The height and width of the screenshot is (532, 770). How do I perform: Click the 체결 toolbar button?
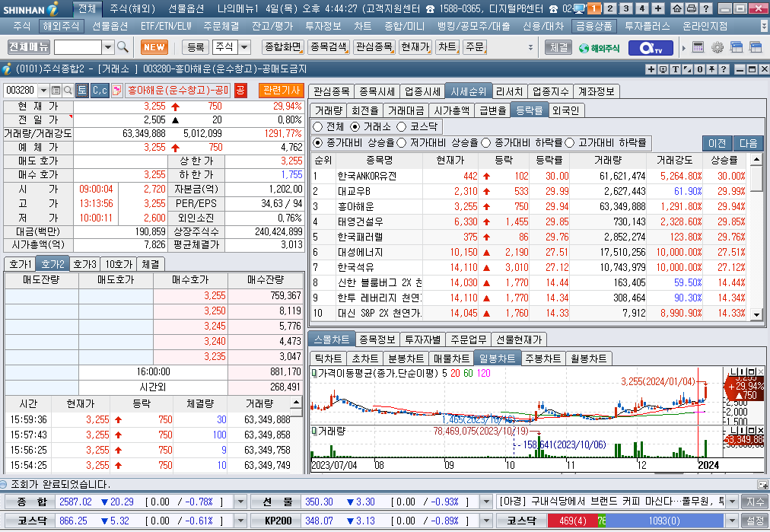pyautogui.click(x=558, y=48)
